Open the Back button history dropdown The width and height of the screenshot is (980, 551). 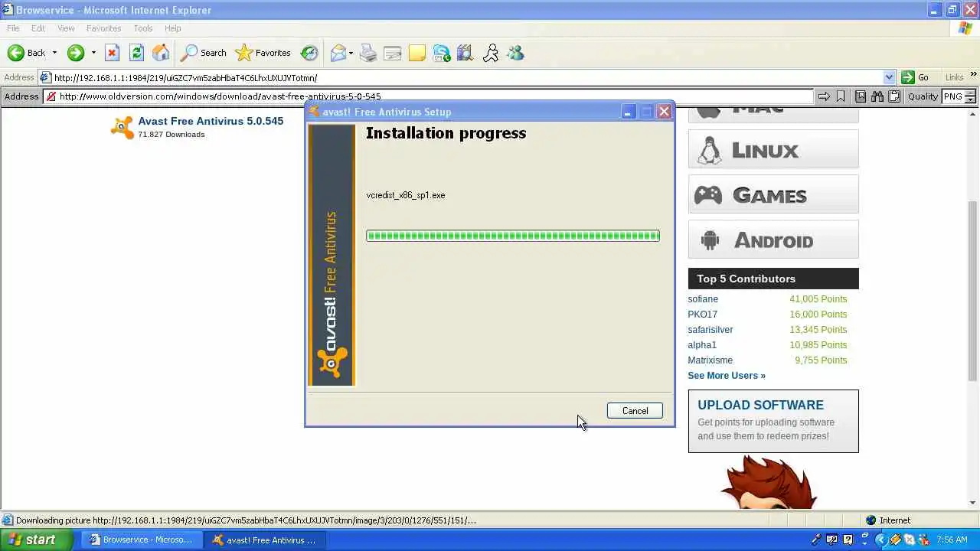coord(54,53)
